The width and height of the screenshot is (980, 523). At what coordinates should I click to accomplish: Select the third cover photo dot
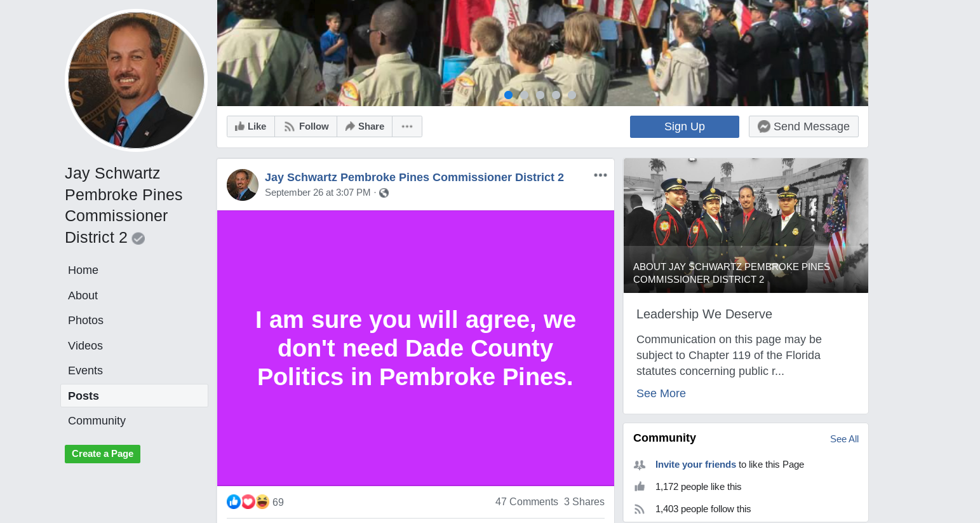(x=540, y=95)
